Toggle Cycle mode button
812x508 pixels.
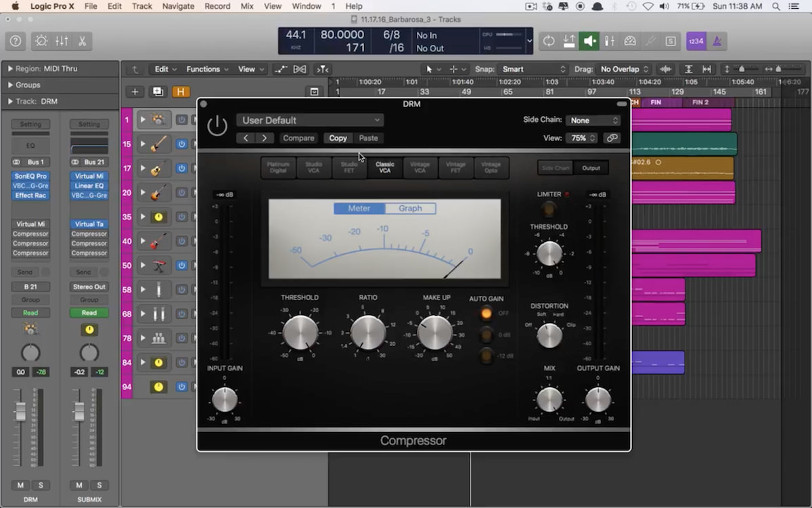549,41
